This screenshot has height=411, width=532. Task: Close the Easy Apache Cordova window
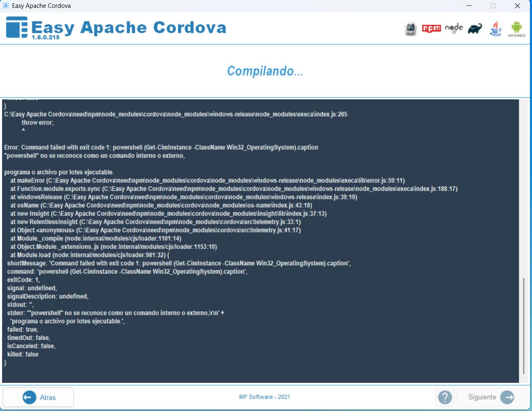coord(518,6)
